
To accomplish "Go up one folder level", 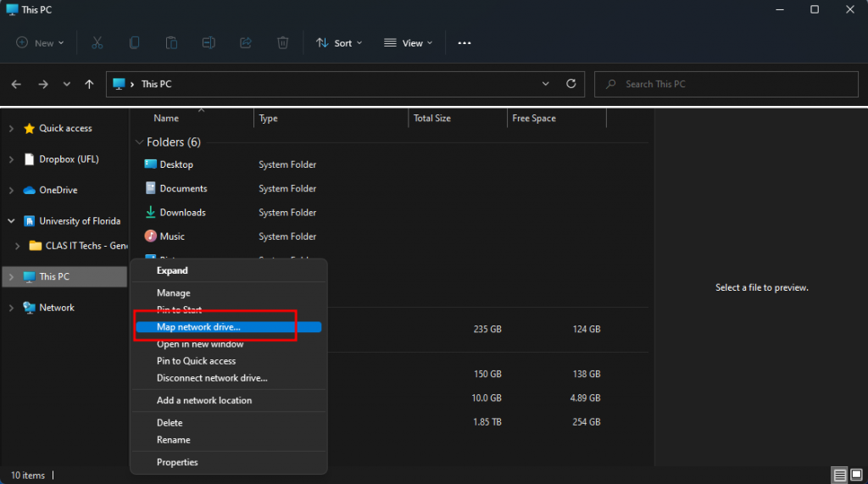I will click(89, 84).
